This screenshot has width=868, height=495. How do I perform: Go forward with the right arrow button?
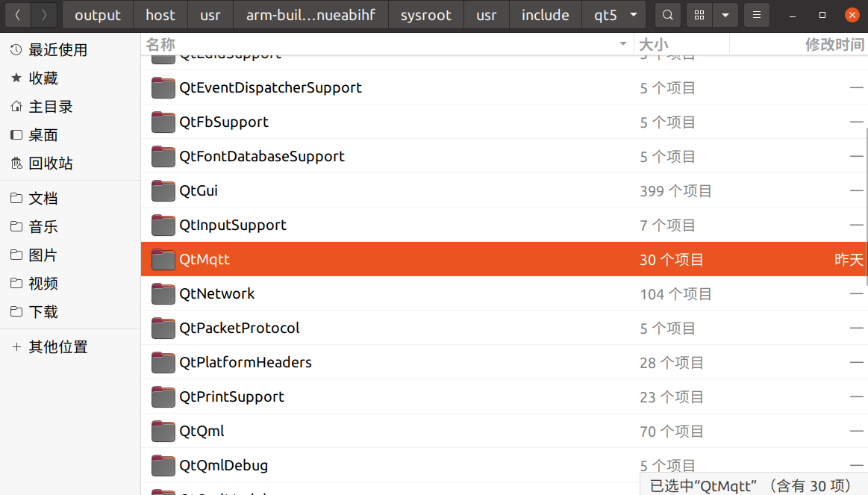(x=44, y=15)
